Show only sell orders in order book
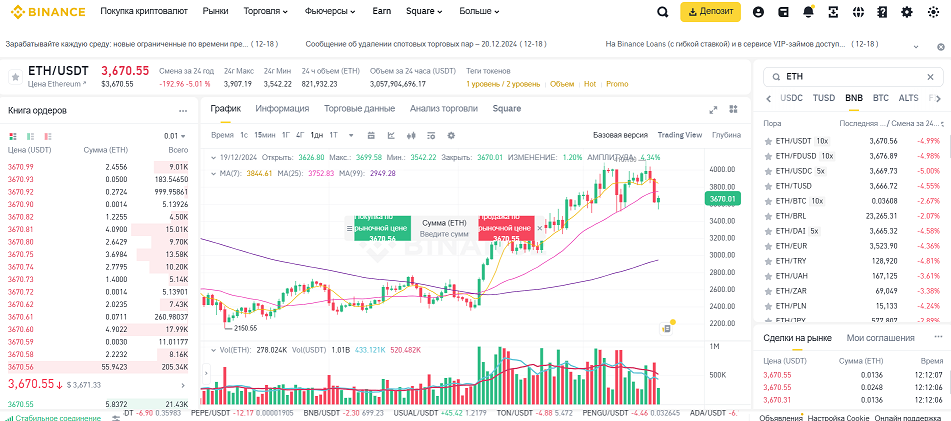951x421 pixels. pos(48,136)
